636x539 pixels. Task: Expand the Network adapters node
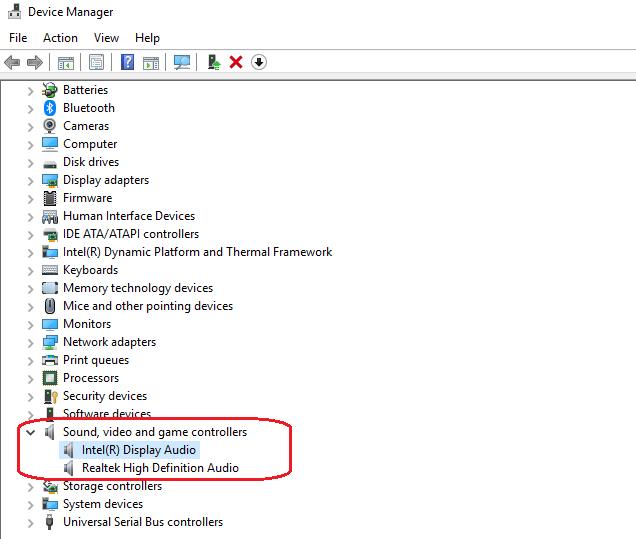[x=30, y=342]
